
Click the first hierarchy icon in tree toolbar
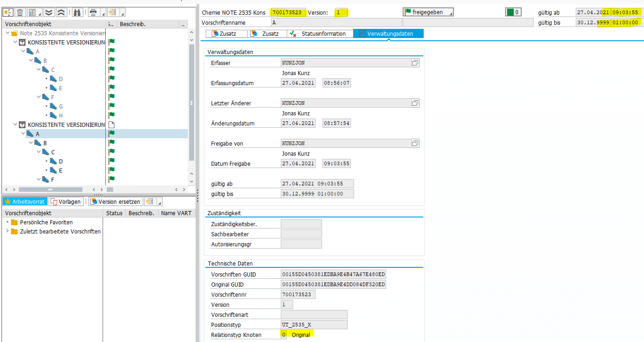tap(8, 12)
